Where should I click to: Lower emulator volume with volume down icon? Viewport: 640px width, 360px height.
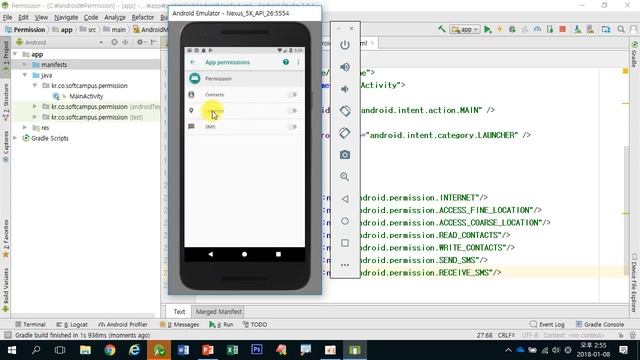(x=345, y=89)
